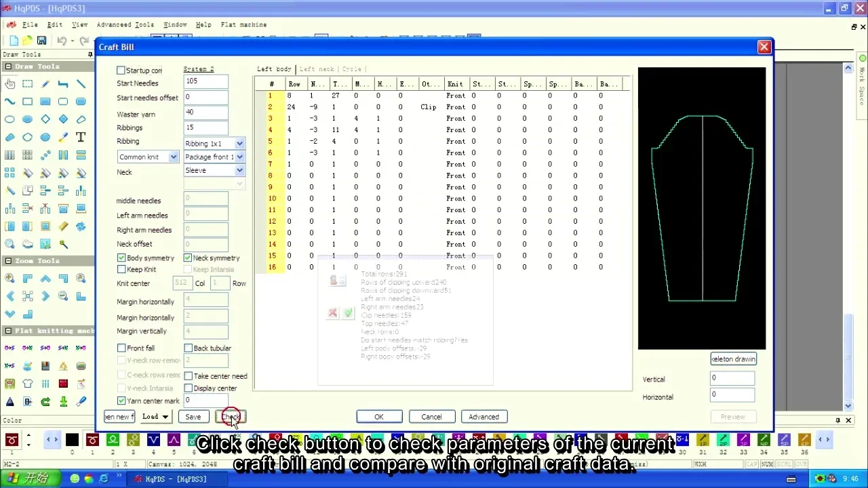Select the black color swatch
868x488 pixels.
click(x=72, y=441)
